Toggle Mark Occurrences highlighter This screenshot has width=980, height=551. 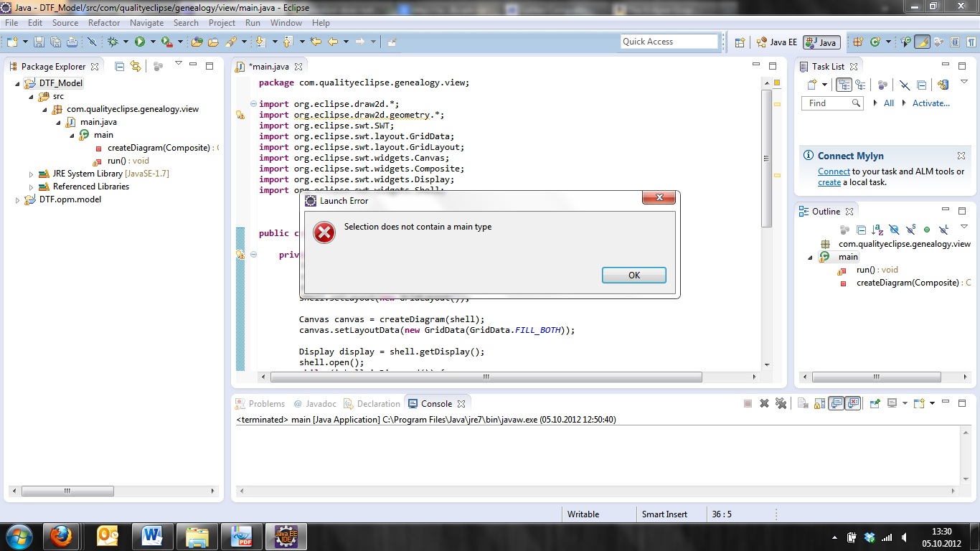click(x=923, y=42)
